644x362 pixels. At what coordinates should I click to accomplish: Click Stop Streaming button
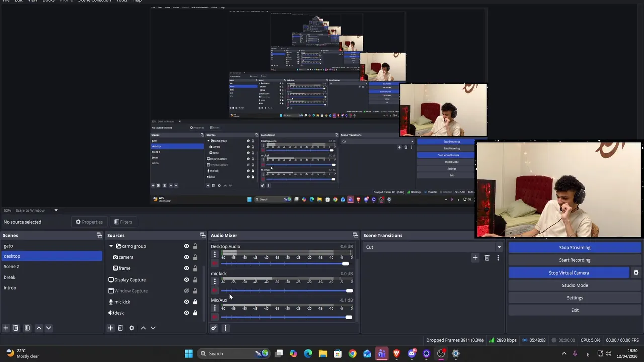point(575,247)
